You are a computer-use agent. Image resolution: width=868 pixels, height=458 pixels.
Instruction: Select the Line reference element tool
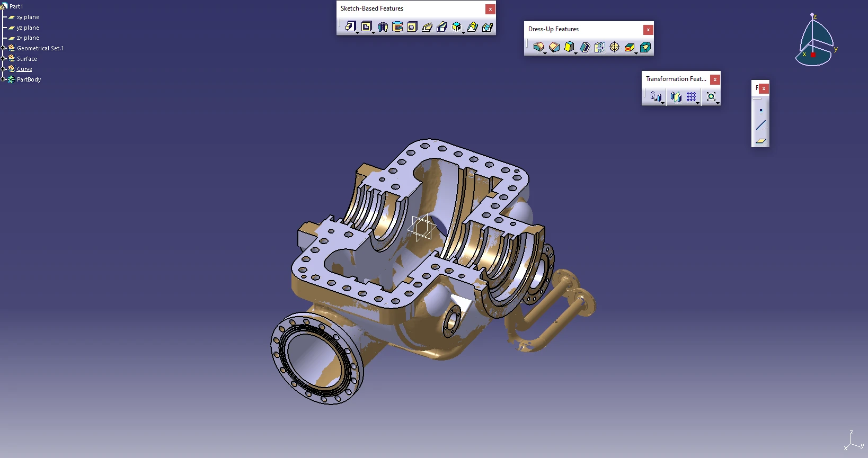coord(760,125)
